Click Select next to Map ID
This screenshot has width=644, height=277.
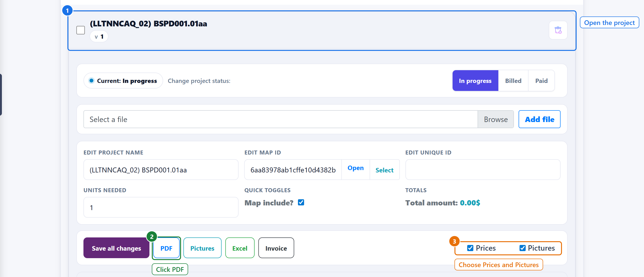click(384, 170)
